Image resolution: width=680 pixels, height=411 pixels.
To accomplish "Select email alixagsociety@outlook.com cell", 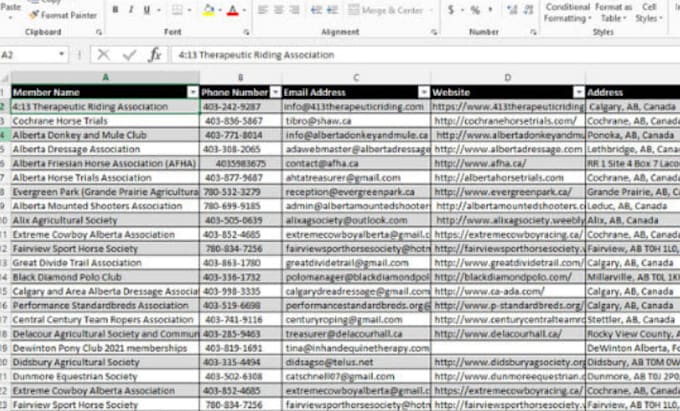I will (356, 220).
